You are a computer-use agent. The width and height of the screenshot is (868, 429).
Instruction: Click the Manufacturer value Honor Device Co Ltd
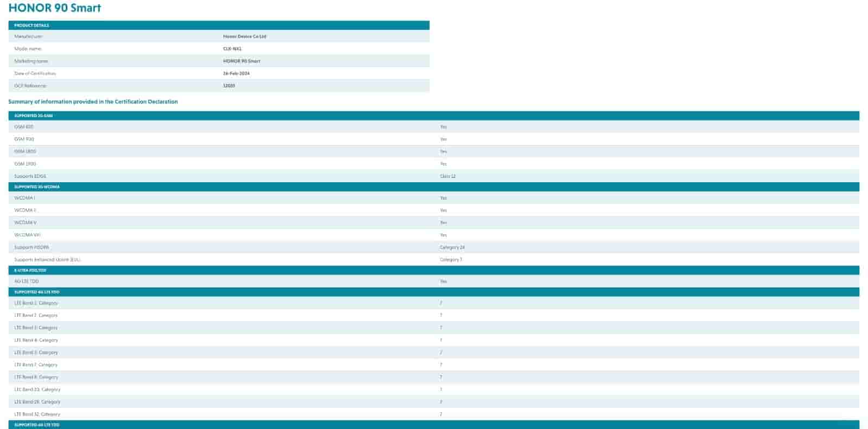pyautogui.click(x=245, y=36)
